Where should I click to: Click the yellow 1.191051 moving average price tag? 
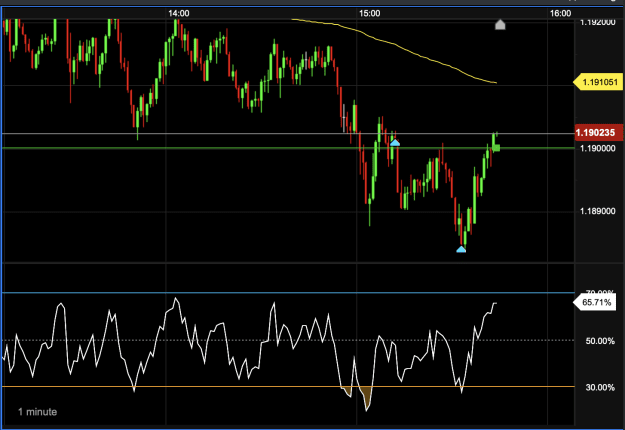click(597, 82)
